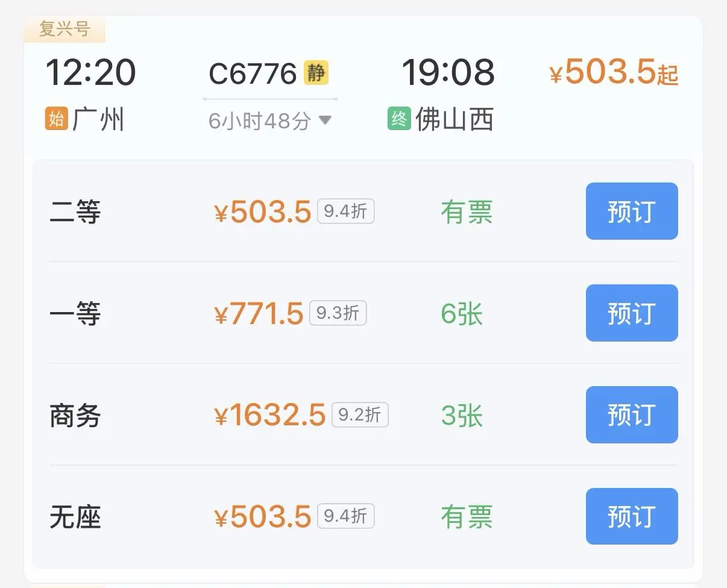
Task: Click the 广州 departure station name
Action: tap(98, 119)
